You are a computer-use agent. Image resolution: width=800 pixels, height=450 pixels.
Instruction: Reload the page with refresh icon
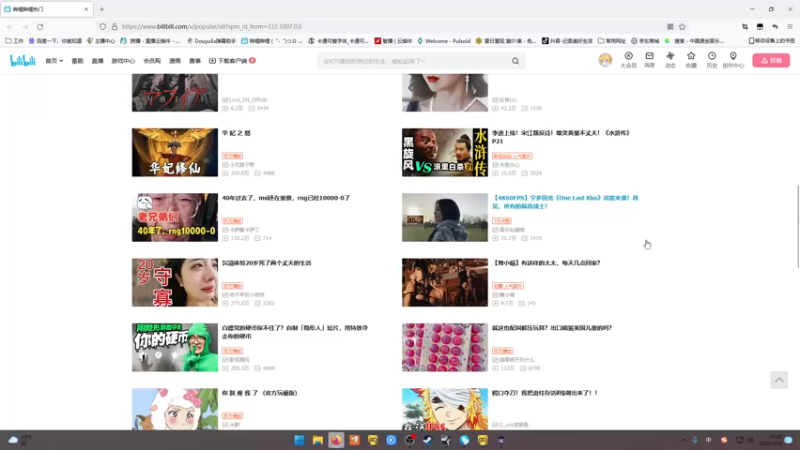(40, 27)
